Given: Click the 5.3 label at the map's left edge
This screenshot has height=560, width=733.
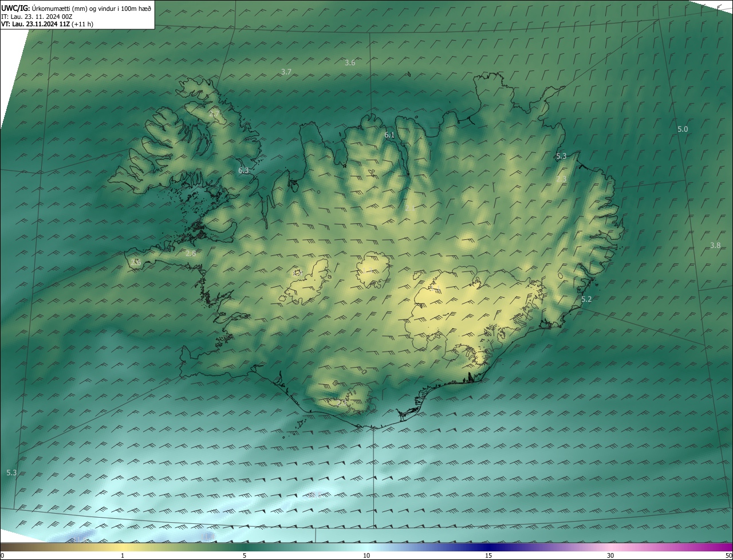Looking at the screenshot, I should pos(11,472).
